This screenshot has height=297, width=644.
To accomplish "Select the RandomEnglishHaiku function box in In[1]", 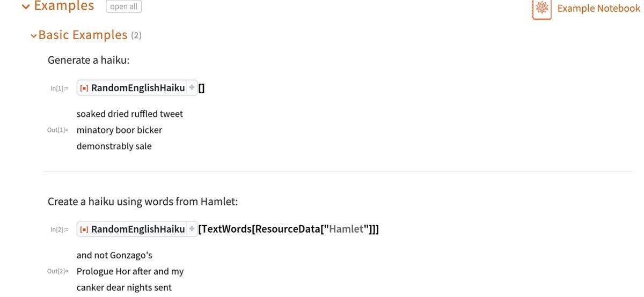I will pyautogui.click(x=137, y=87).
